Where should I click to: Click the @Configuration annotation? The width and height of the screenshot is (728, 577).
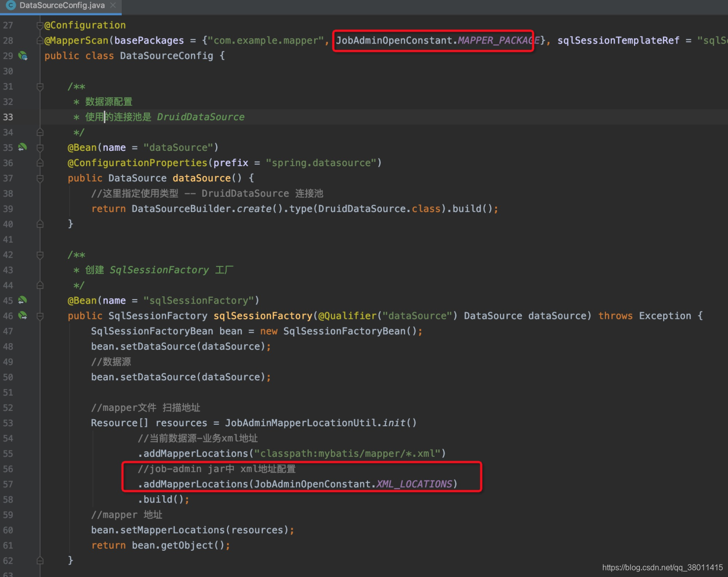85,25
